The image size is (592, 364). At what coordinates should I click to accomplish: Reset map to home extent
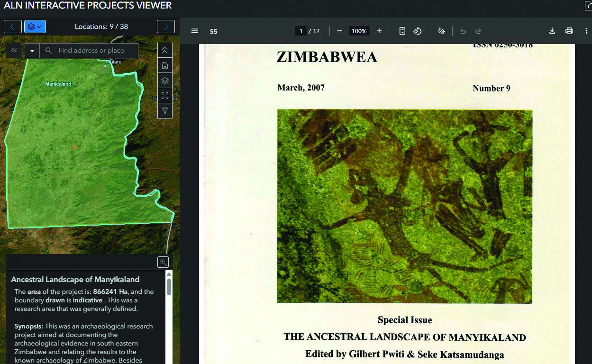(164, 65)
